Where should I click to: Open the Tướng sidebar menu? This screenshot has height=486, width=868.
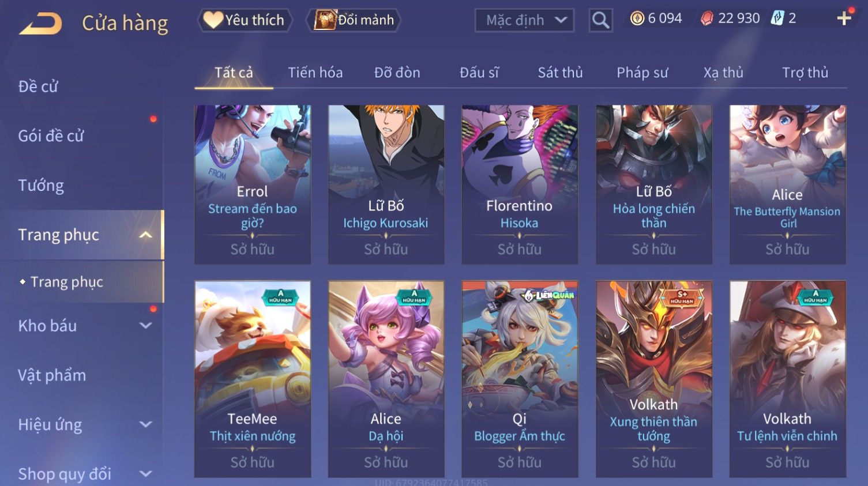pyautogui.click(x=41, y=186)
